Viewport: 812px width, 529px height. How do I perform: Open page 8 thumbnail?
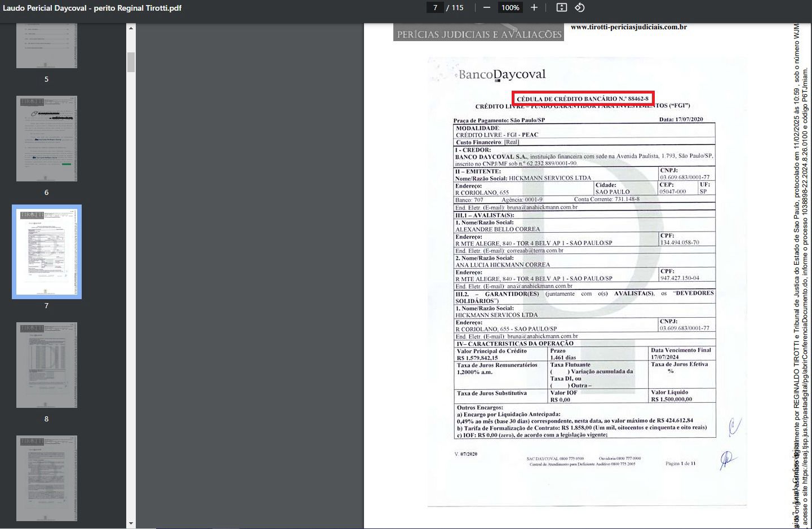47,365
